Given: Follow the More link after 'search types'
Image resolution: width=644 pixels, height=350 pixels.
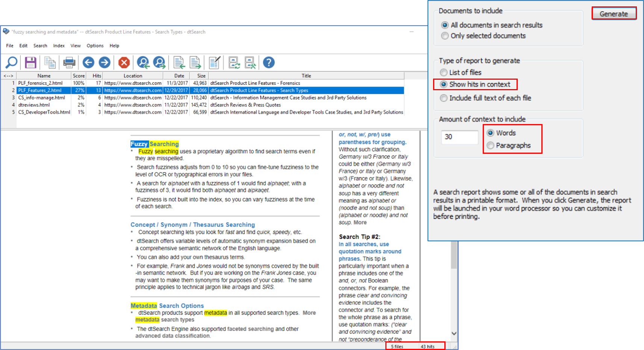Looking at the screenshot, I should point(309,313).
